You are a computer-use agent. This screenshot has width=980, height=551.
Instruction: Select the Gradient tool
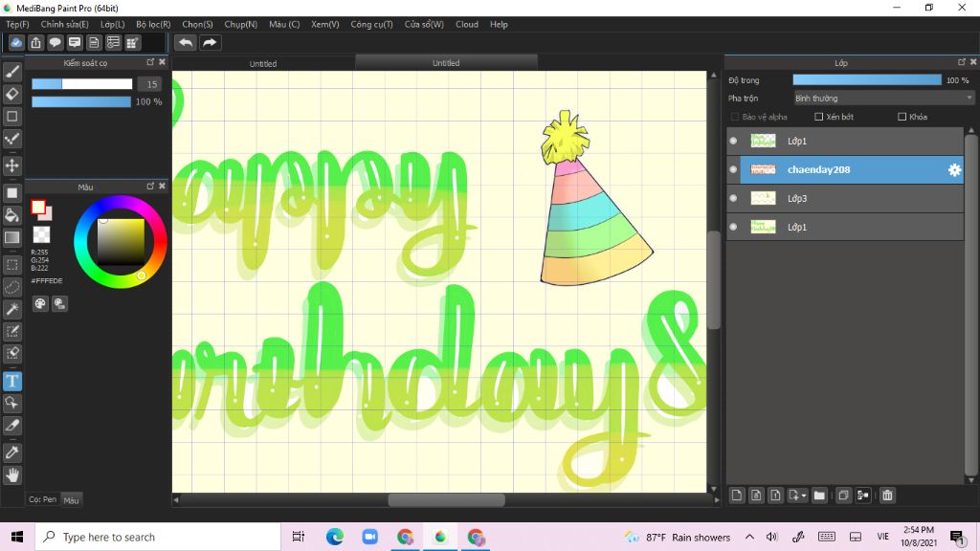point(11,237)
